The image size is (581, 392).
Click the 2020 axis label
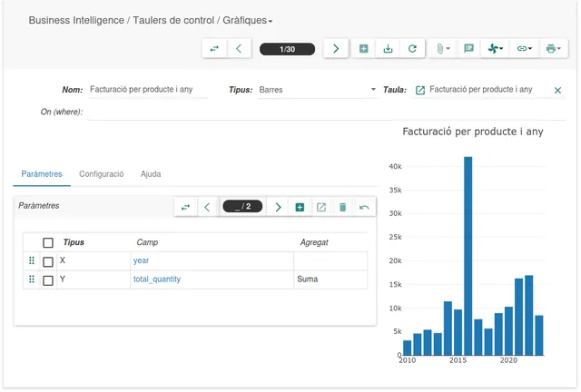click(508, 360)
